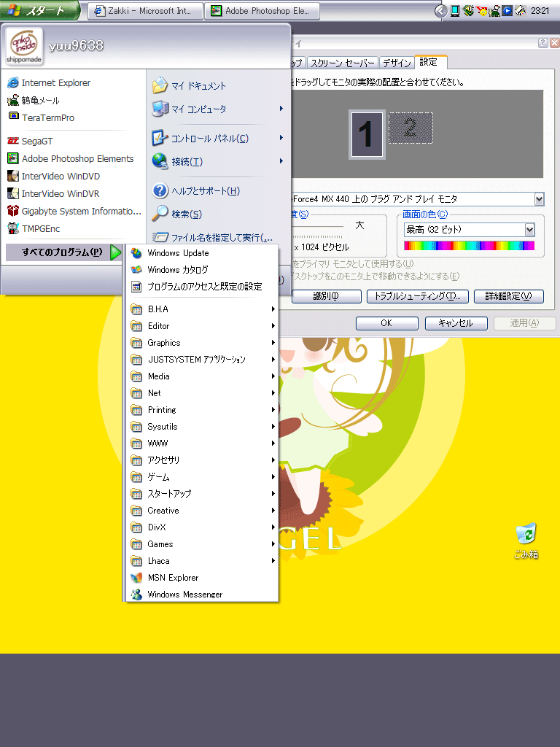Switch to the Design tab
Viewport: 560px width, 747px height.
[397, 63]
